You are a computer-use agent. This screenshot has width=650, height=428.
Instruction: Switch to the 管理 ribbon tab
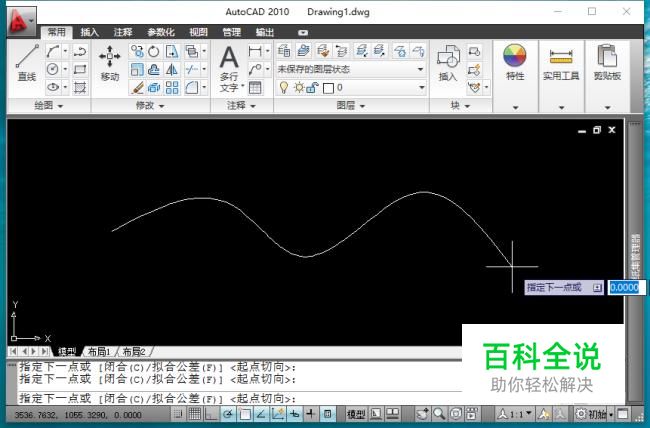pos(231,32)
